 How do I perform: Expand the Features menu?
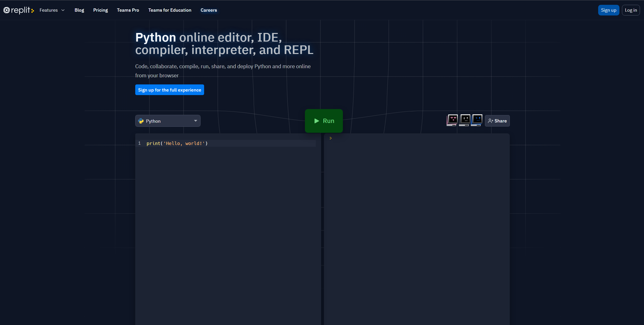[52, 10]
